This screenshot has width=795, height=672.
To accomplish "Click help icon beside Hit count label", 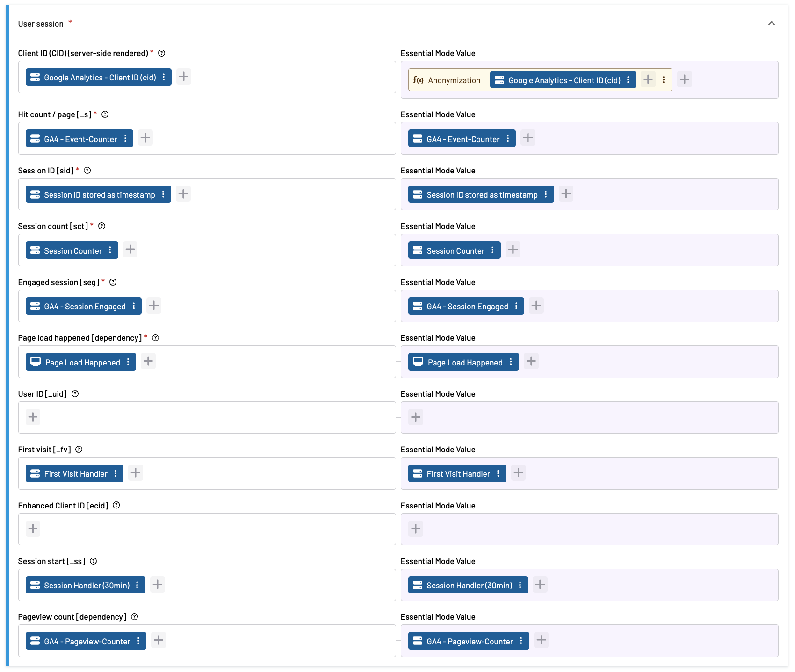I will pyautogui.click(x=105, y=114).
